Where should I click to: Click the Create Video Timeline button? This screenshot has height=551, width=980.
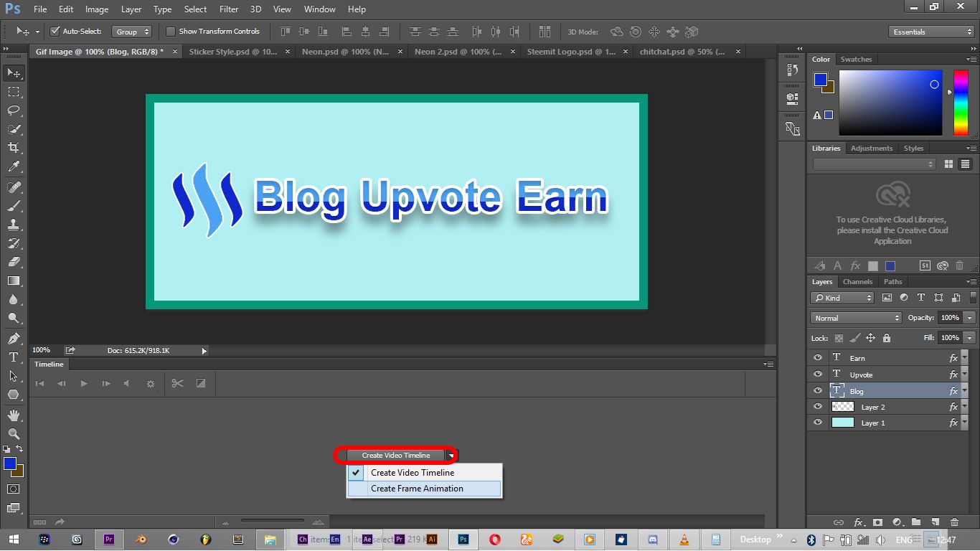pyautogui.click(x=396, y=456)
